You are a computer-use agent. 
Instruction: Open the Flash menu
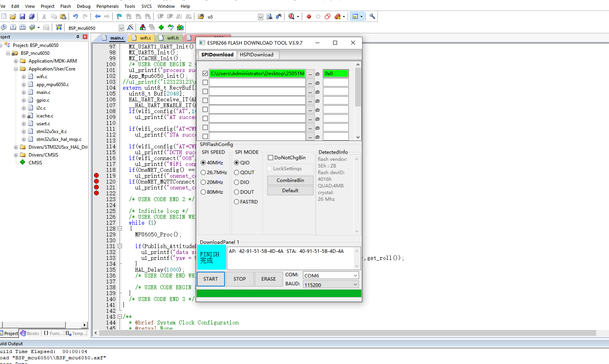point(65,6)
